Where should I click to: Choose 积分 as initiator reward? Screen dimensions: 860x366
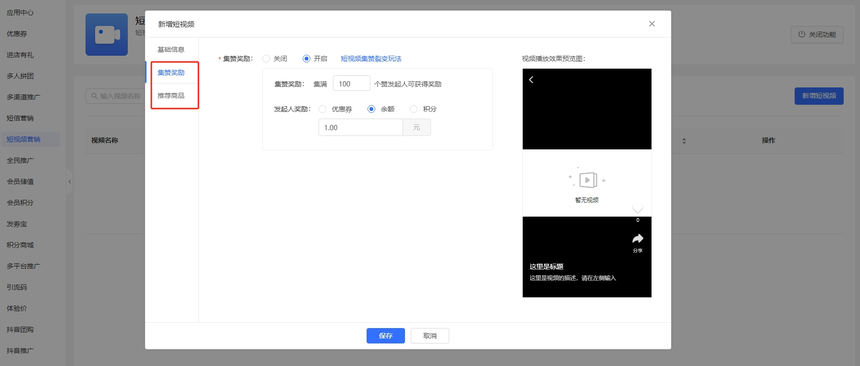pyautogui.click(x=414, y=109)
